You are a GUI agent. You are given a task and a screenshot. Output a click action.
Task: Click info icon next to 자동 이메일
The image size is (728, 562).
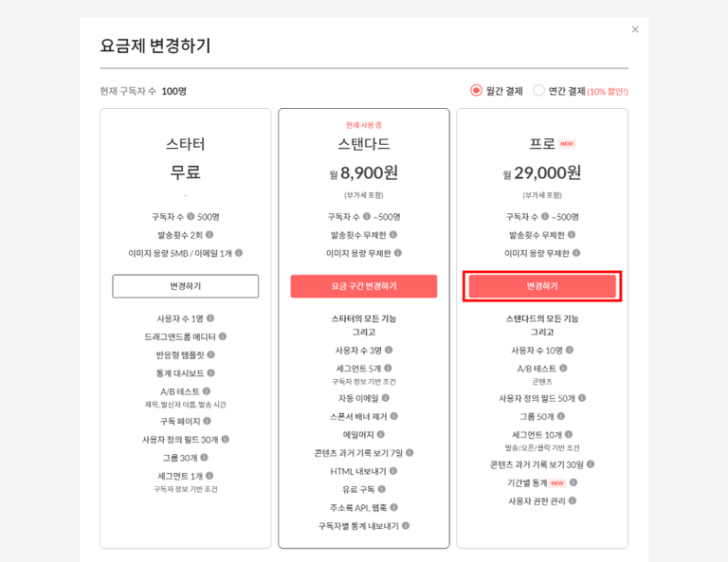click(386, 398)
